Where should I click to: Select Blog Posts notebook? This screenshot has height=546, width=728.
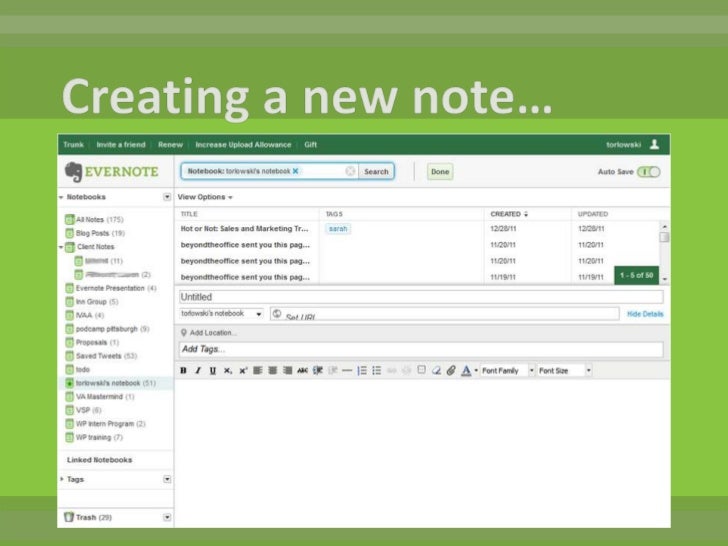pyautogui.click(x=95, y=233)
